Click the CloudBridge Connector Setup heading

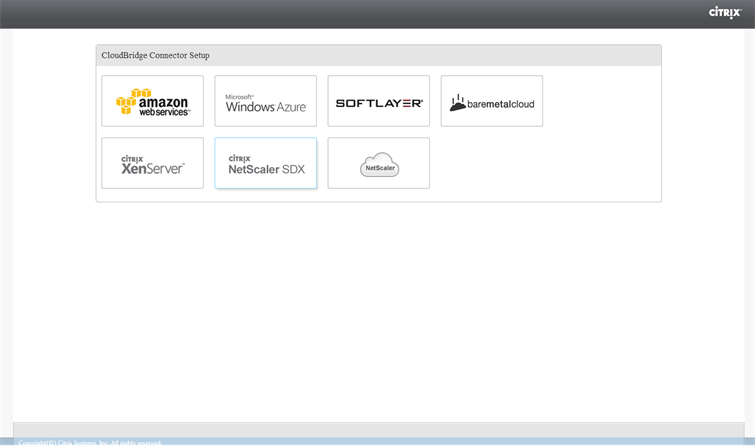[155, 55]
